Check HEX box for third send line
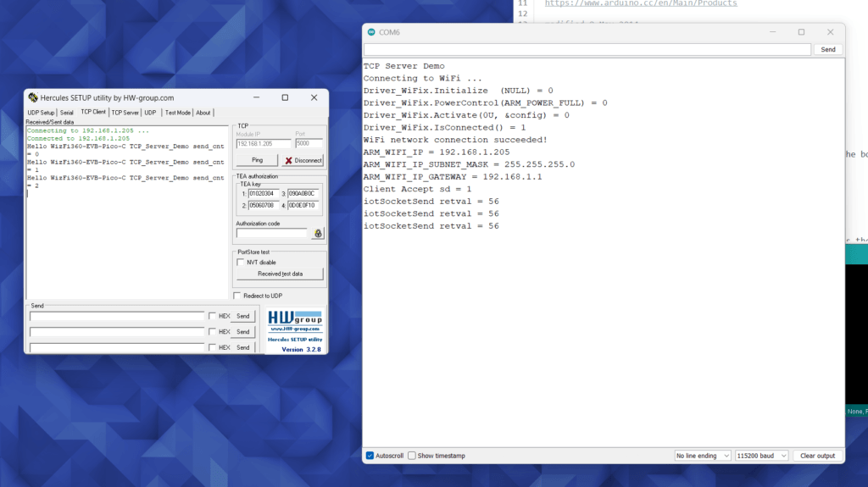 click(x=212, y=347)
